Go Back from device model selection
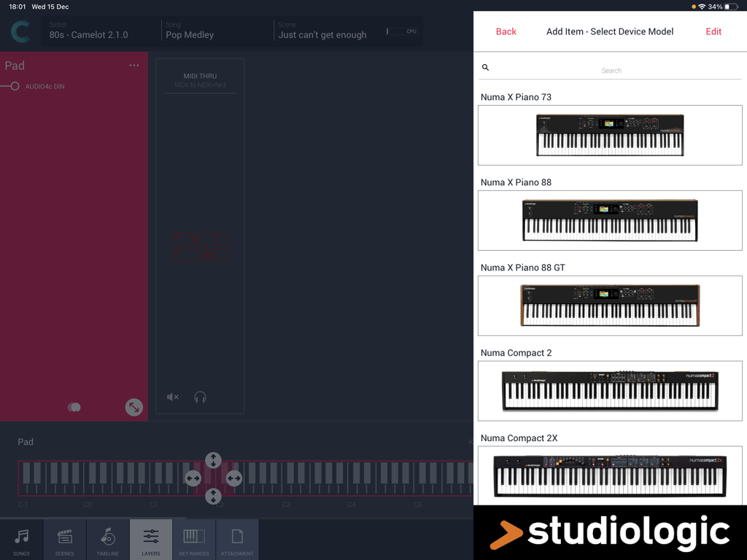The width and height of the screenshot is (747, 560). click(x=506, y=31)
